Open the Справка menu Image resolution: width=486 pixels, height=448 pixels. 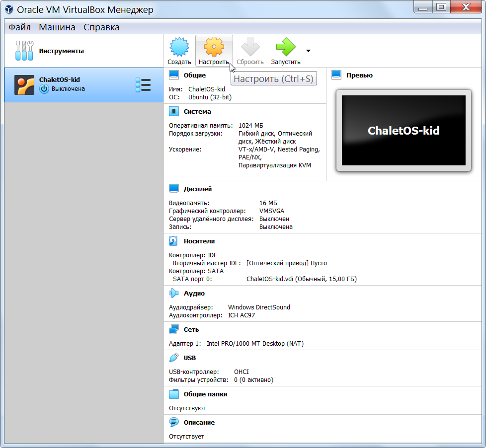[101, 27]
